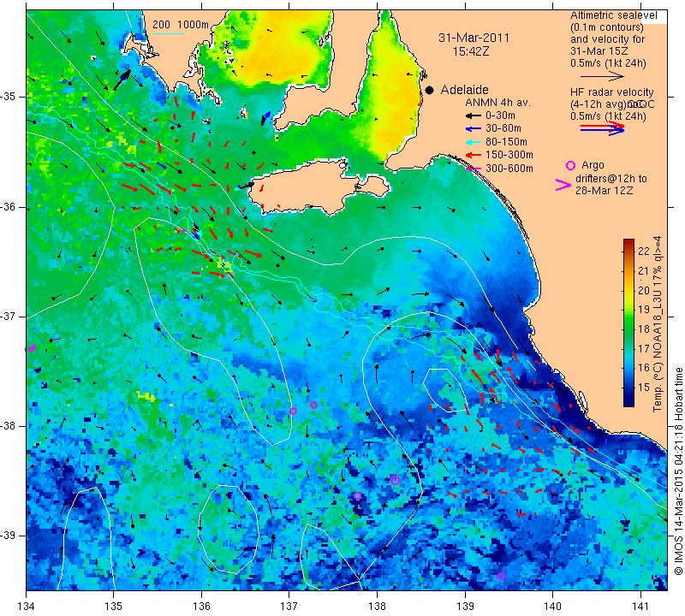Image resolution: width=685 pixels, height=616 pixels.
Task: Click the vertical IMOS copyright timestamp text
Action: [x=678, y=471]
